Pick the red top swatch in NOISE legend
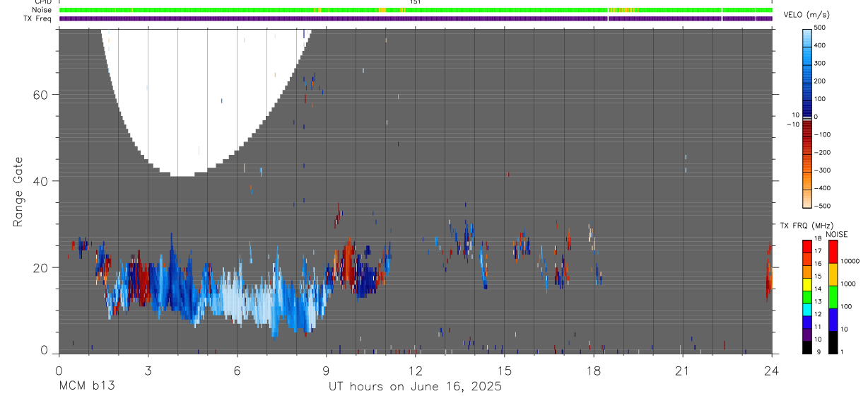Screen dimensions: 868x401 pos(833,252)
